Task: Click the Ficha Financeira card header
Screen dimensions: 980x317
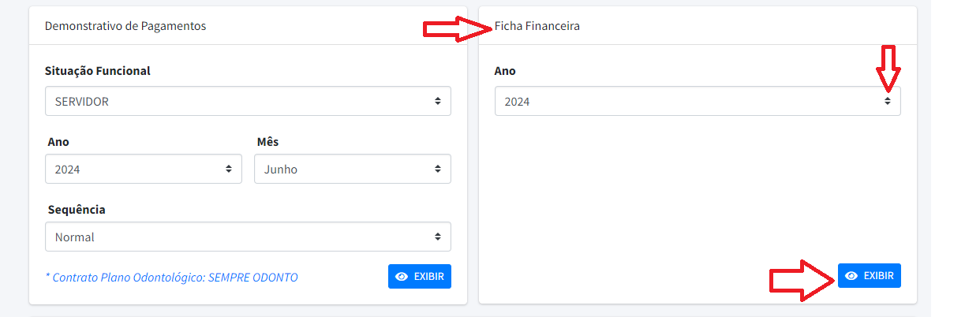Action: tap(537, 26)
